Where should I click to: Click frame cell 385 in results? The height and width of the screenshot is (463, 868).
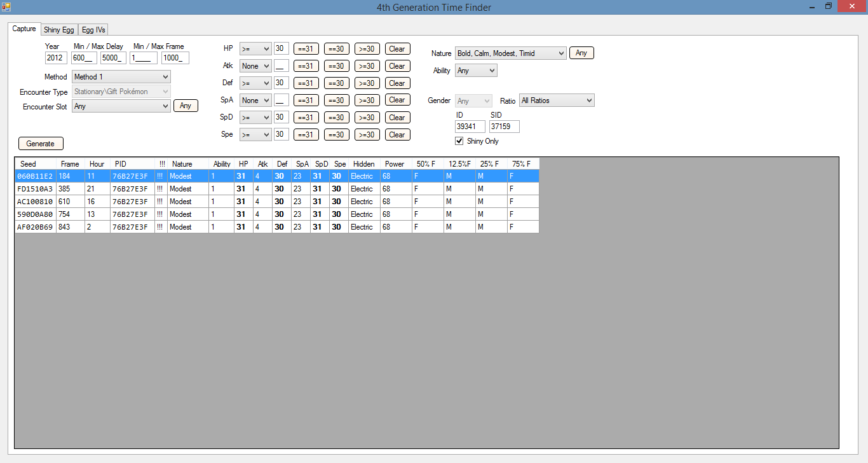[71, 189]
